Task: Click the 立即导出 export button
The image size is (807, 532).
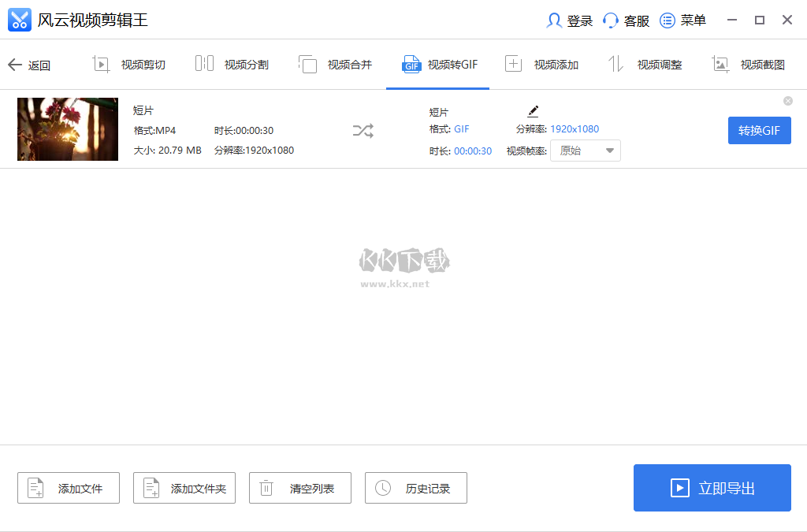Action: 712,488
